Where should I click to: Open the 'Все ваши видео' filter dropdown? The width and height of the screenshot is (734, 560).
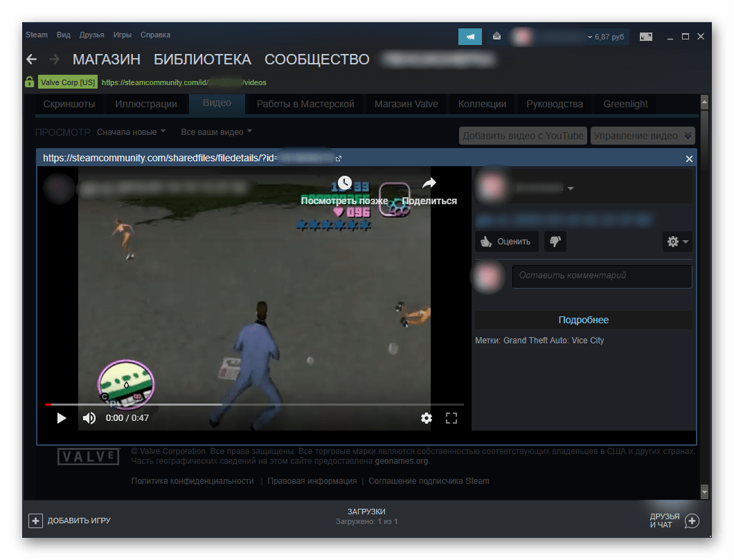pyautogui.click(x=216, y=132)
